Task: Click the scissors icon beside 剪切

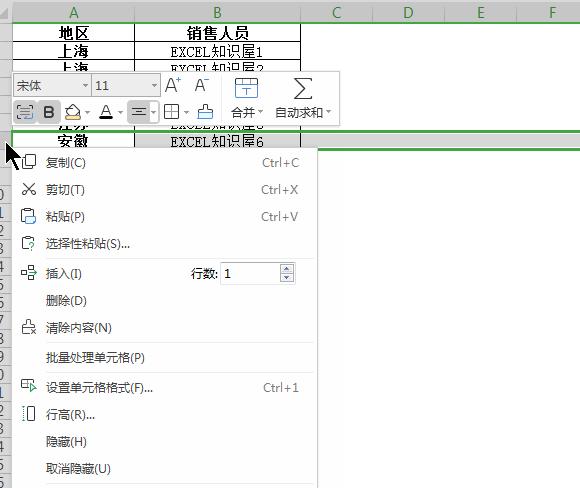Action: click(28, 189)
